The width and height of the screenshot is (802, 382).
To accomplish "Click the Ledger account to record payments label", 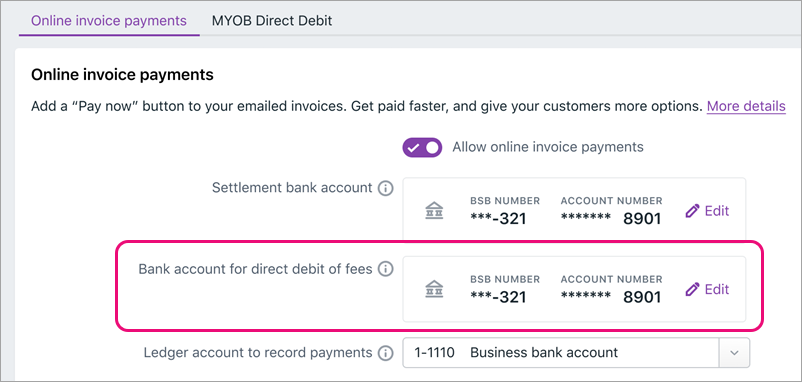I will 258,353.
